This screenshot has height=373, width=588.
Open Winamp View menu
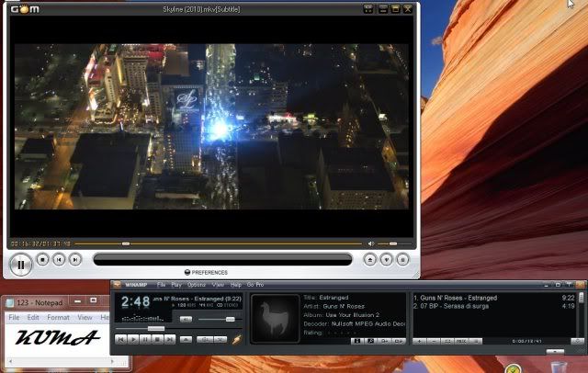pos(218,285)
